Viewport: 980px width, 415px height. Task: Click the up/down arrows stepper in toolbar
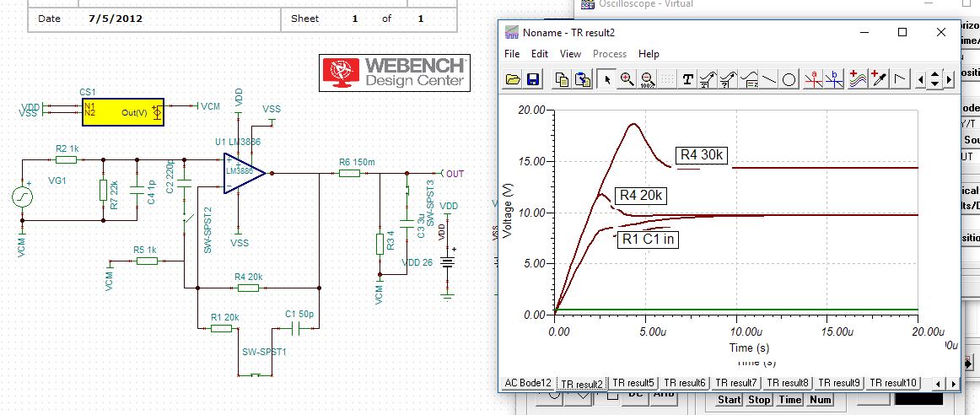point(935,79)
